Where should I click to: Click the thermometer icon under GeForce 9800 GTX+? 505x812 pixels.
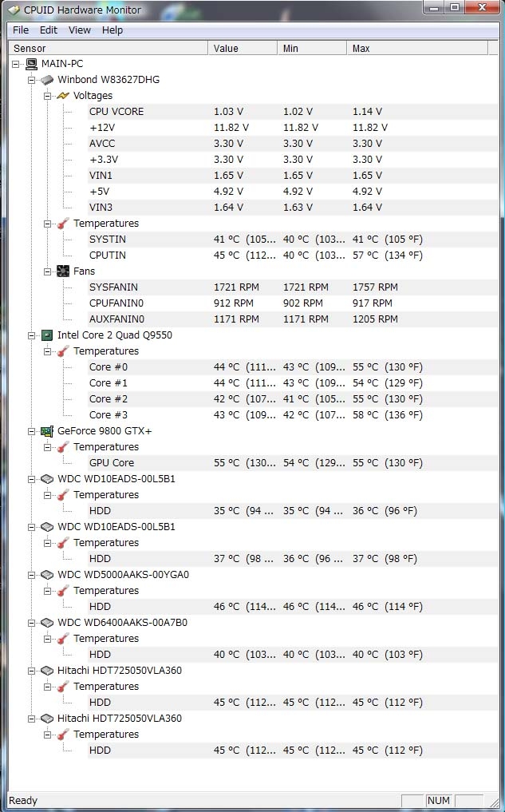coord(63,447)
